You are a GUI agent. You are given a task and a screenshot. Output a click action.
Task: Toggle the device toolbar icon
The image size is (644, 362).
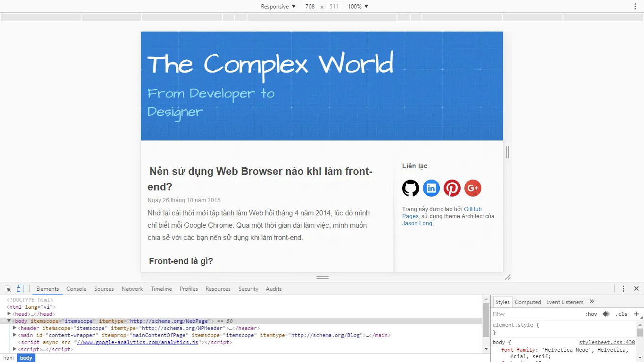tap(19, 288)
